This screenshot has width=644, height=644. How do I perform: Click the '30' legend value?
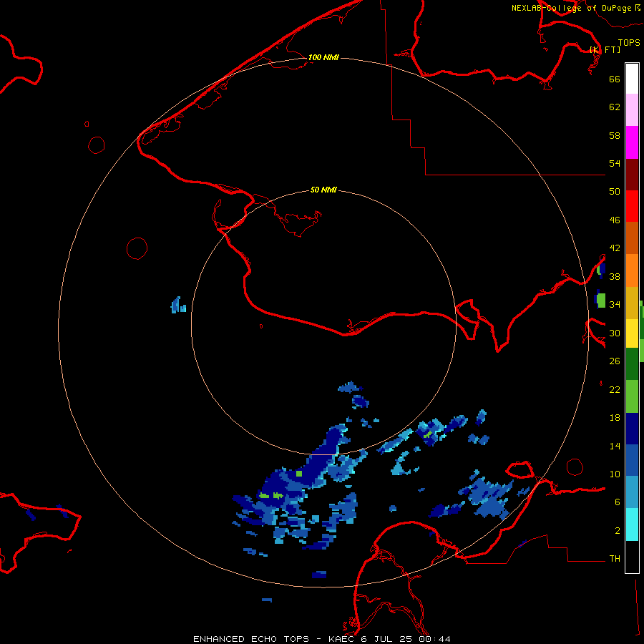click(615, 333)
